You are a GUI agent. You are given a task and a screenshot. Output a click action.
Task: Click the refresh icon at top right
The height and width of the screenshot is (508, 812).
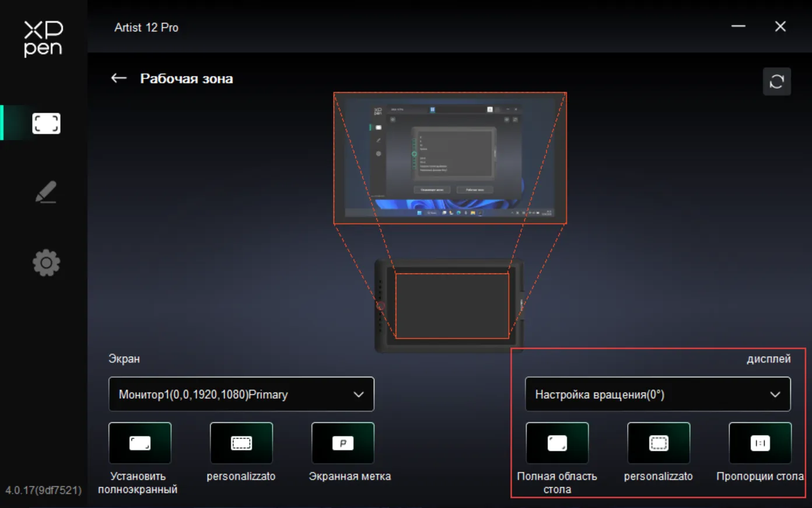(x=777, y=82)
